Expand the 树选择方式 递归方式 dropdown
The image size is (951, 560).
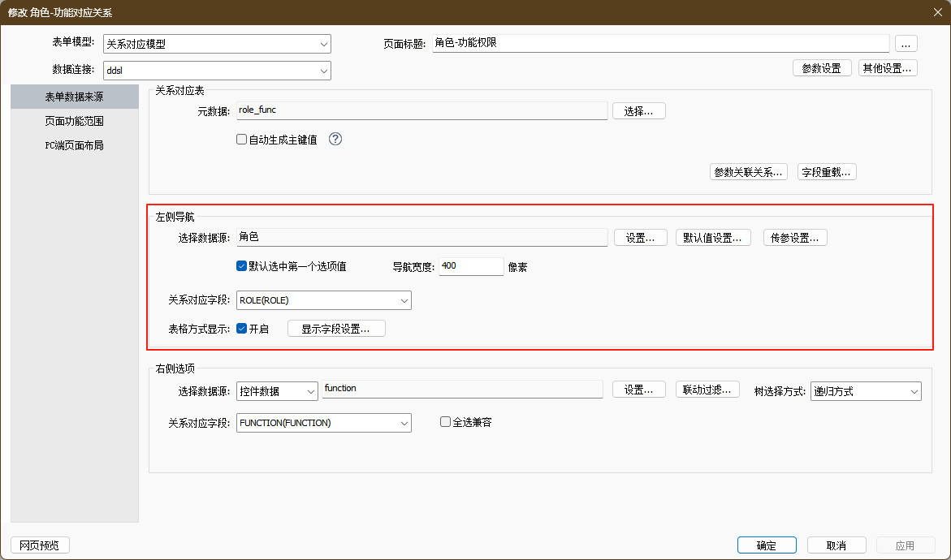point(866,391)
